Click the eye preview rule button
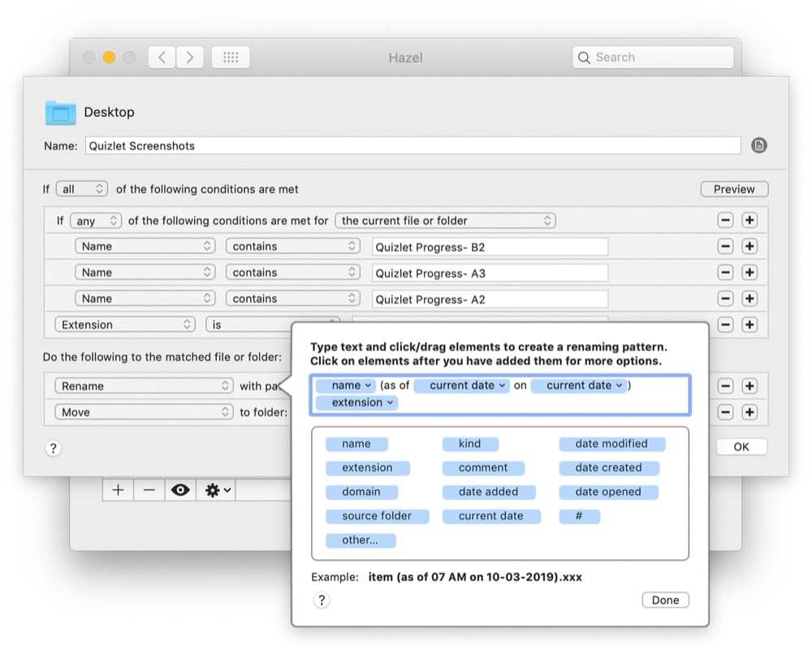Viewport: 812px width, 654px height. [180, 489]
